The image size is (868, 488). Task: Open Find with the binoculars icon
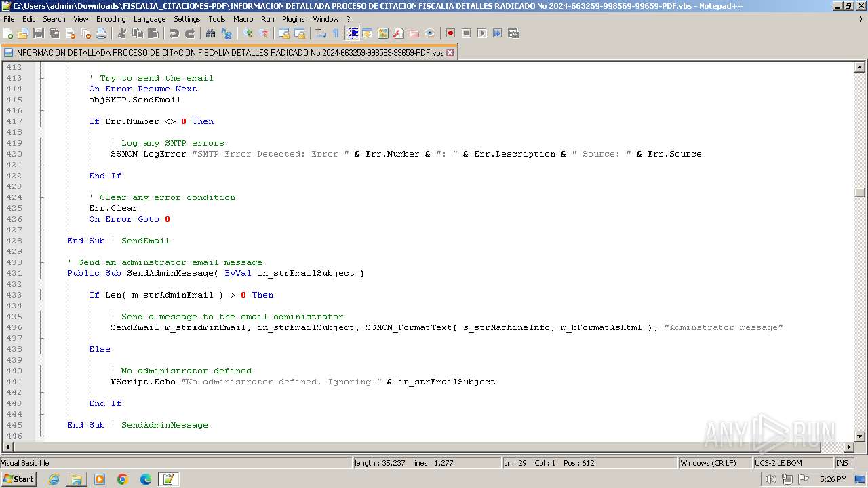211,33
